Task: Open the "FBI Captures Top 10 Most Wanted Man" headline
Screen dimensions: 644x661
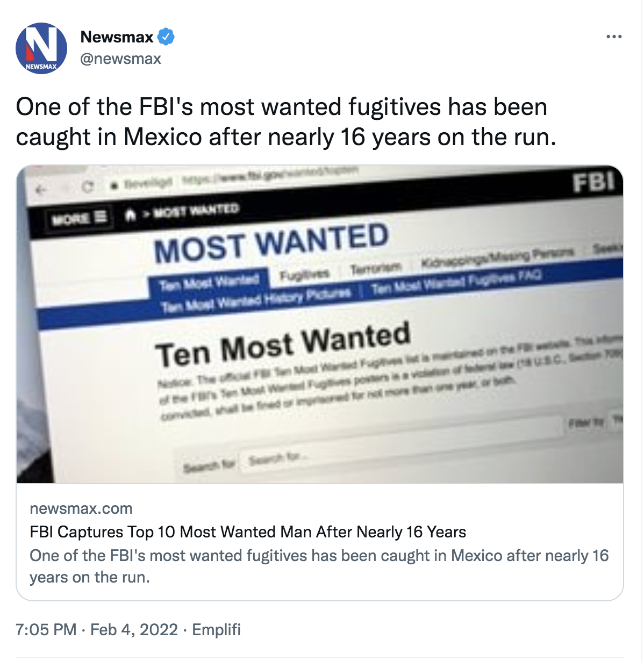Action: (x=248, y=532)
